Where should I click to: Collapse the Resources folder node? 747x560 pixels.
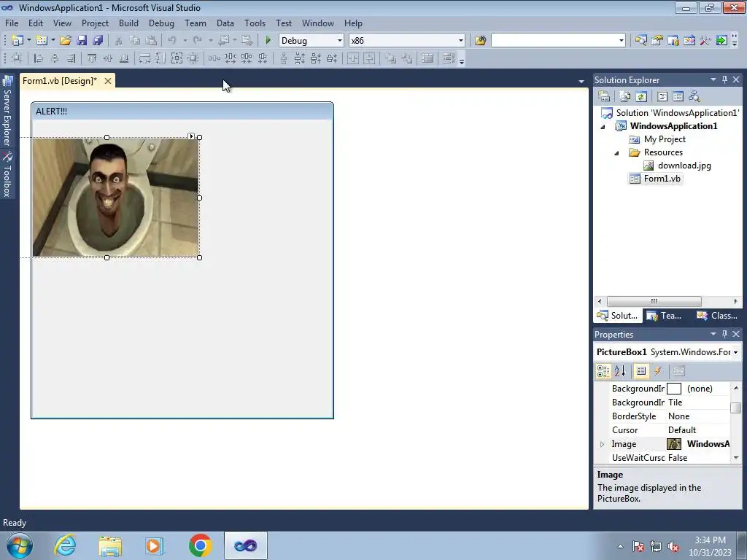point(617,153)
